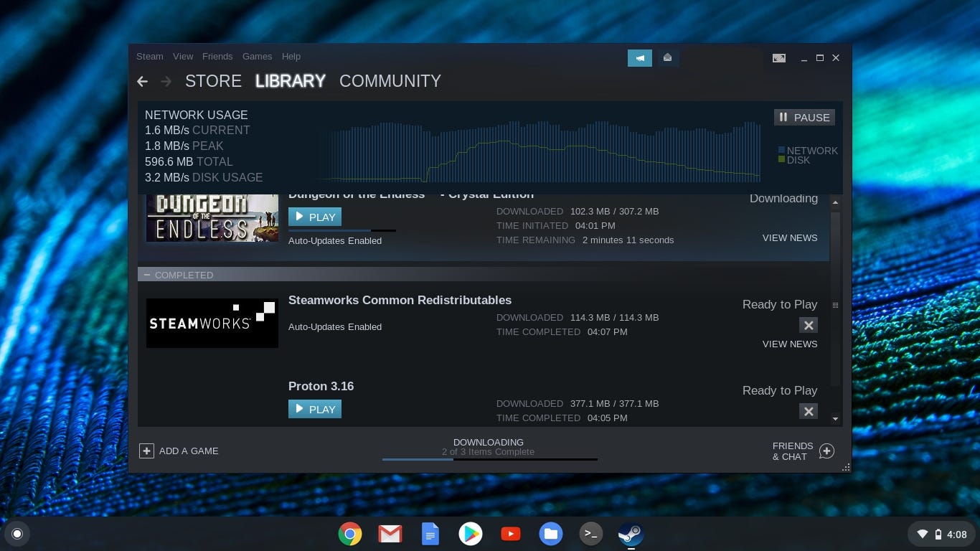Click the Steamworks Common Redistributables title

click(x=400, y=300)
